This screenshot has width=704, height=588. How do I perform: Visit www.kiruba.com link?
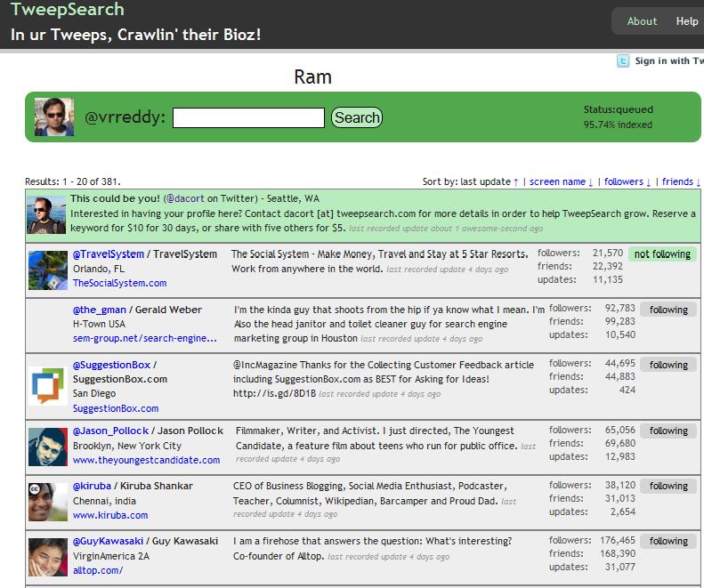click(x=110, y=515)
